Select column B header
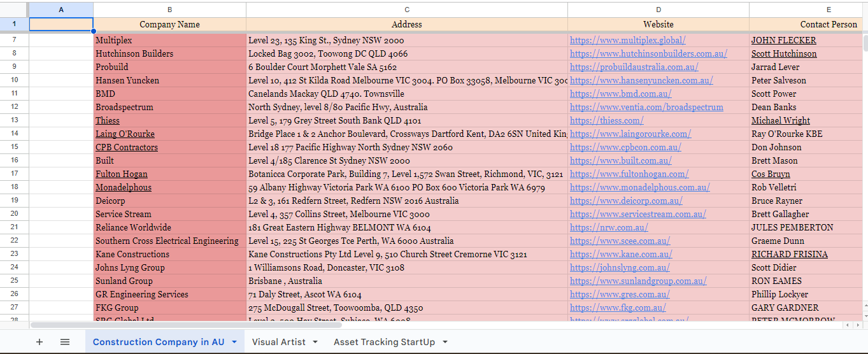 pos(169,10)
